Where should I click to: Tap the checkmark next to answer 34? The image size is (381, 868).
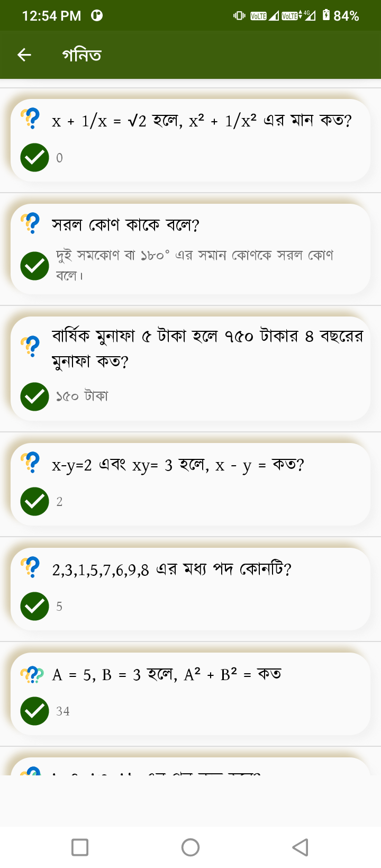[x=34, y=711]
